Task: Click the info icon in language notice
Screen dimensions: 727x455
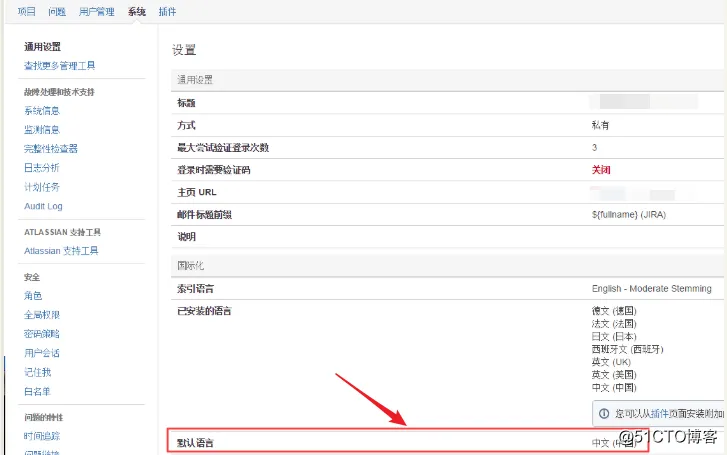Action: 604,413
